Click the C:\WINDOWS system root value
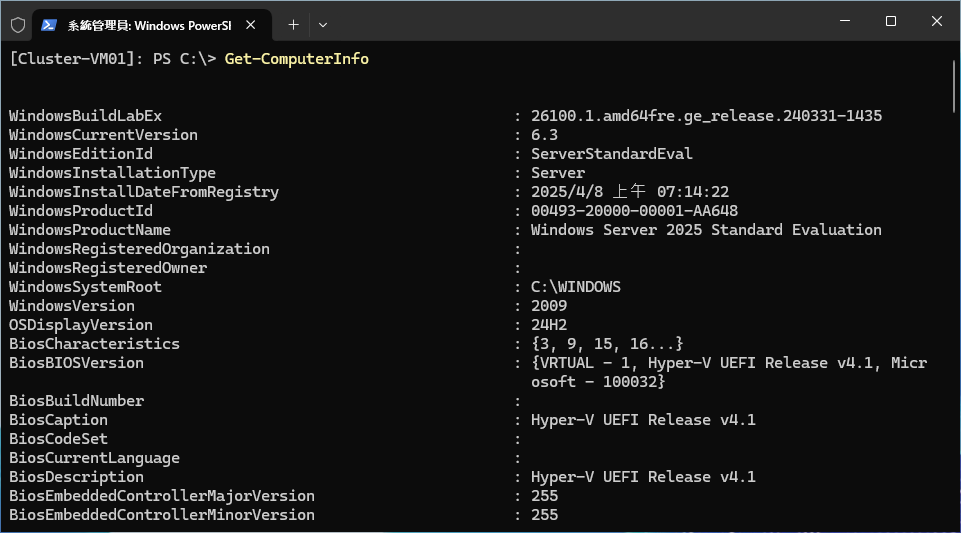The width and height of the screenshot is (961, 533). [575, 287]
